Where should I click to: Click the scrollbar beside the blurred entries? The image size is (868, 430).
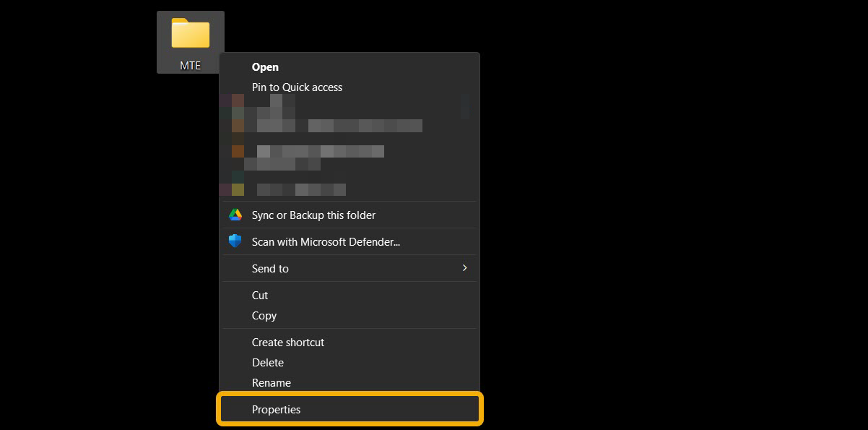click(464, 108)
